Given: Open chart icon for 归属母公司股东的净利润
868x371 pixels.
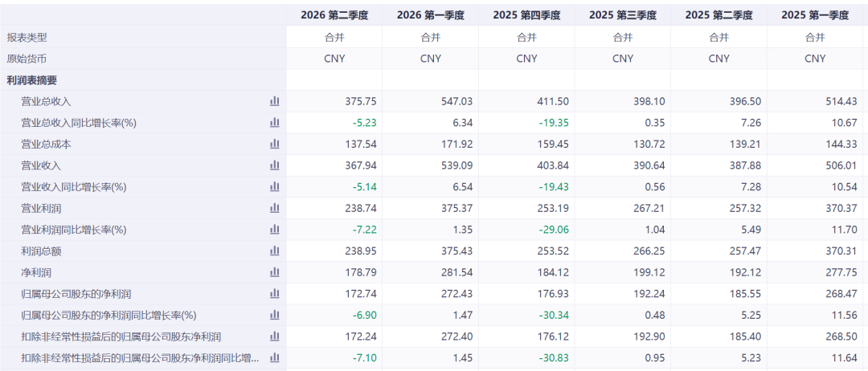Looking at the screenshot, I should 274,294.
